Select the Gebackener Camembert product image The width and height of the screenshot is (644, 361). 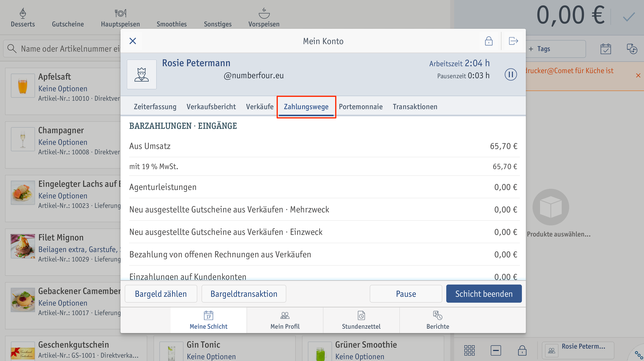click(x=23, y=300)
